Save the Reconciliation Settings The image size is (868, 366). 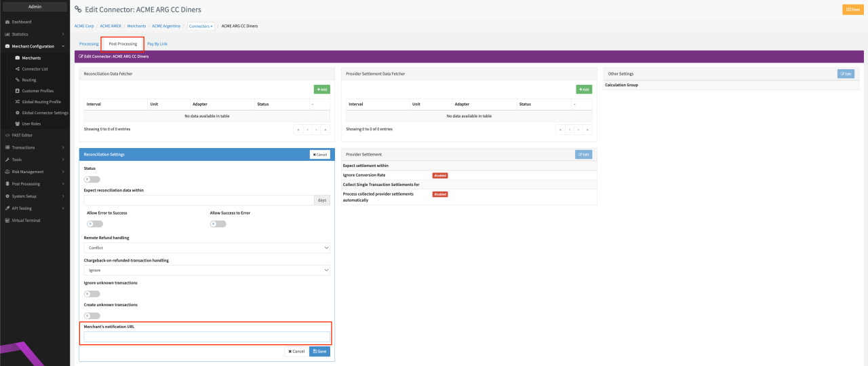pyautogui.click(x=319, y=351)
